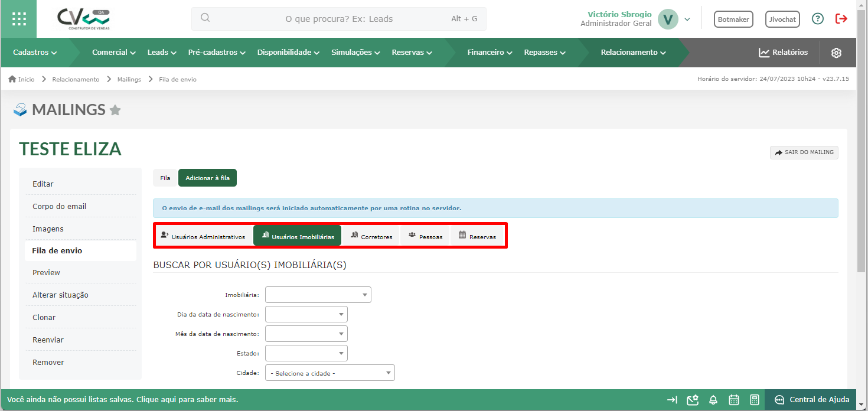Open the settings gear icon

coord(836,53)
